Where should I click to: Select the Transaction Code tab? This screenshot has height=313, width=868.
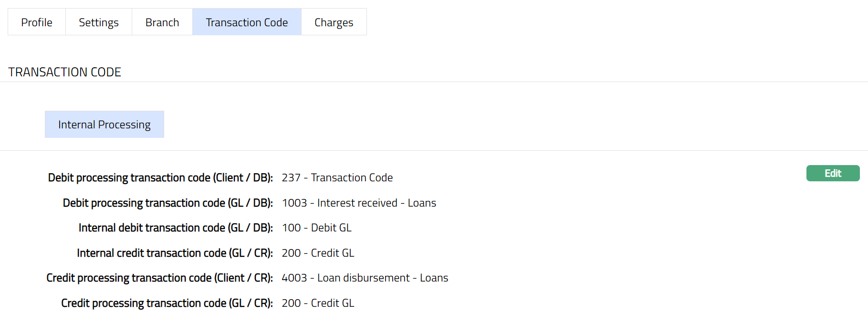tap(247, 22)
